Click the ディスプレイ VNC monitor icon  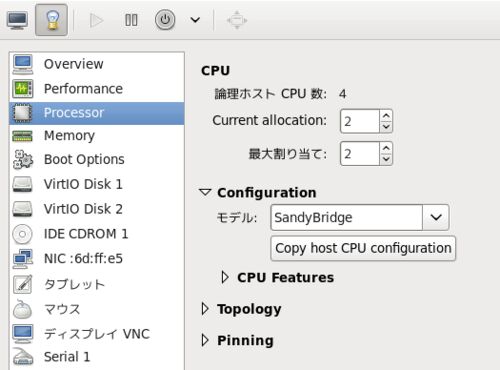[23, 334]
